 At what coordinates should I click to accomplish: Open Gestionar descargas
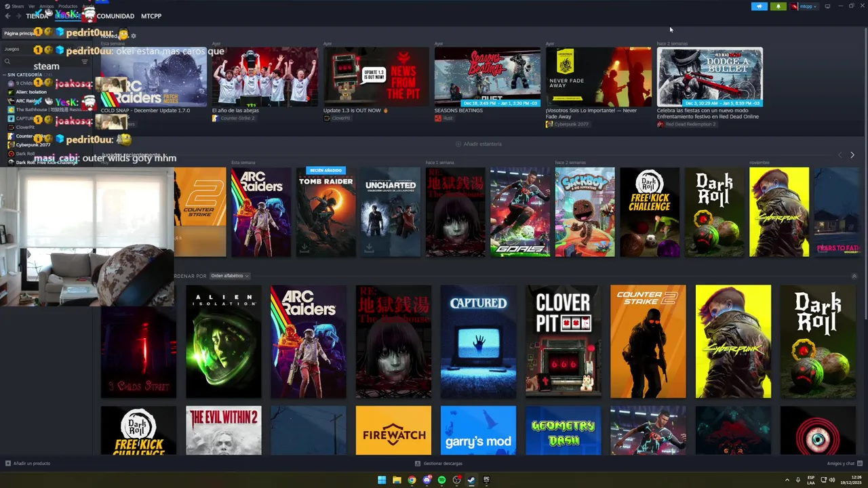439,464
